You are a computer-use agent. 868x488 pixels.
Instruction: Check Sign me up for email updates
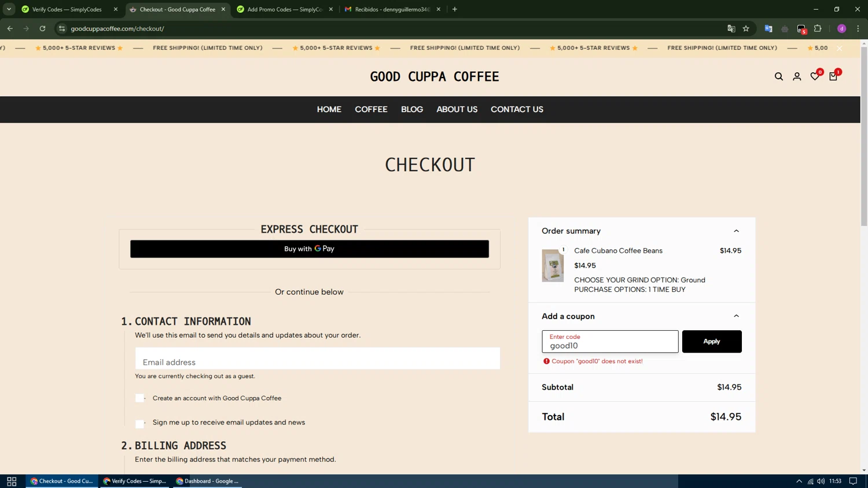[x=139, y=424]
